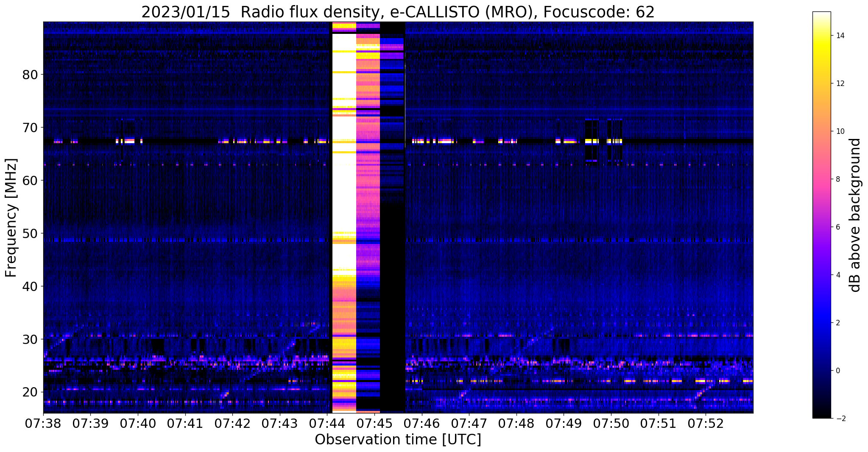Click the colorbar tick value 4

[837, 275]
